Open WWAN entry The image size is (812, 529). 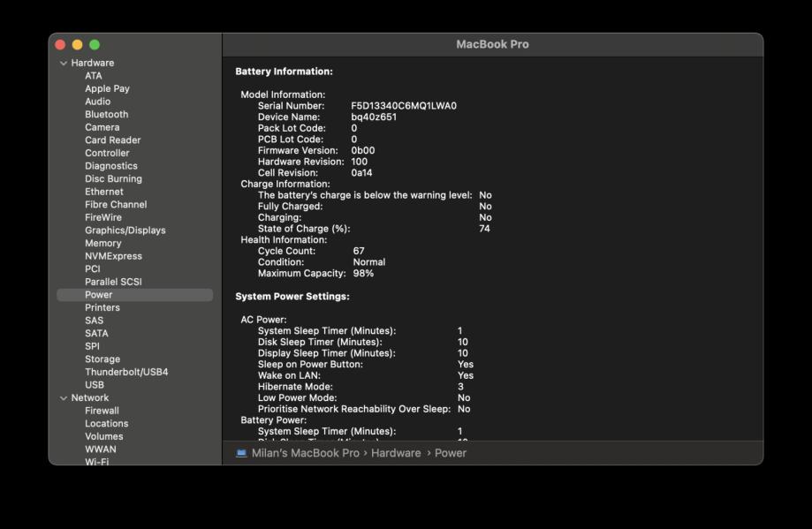(x=101, y=450)
